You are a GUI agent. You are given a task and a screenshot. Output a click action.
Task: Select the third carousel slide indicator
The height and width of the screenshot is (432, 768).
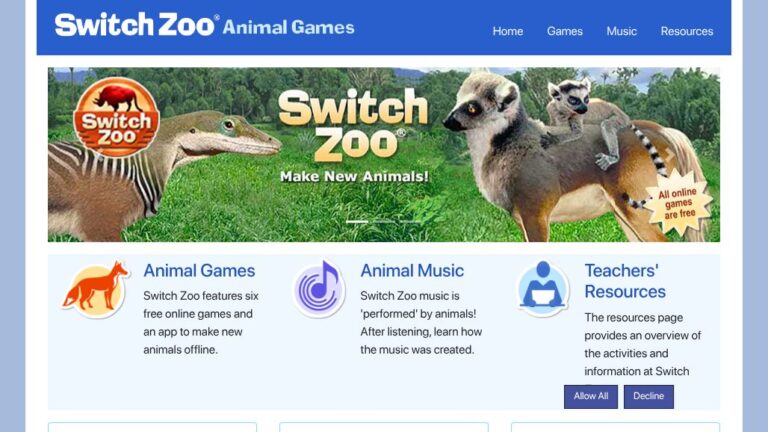point(410,222)
